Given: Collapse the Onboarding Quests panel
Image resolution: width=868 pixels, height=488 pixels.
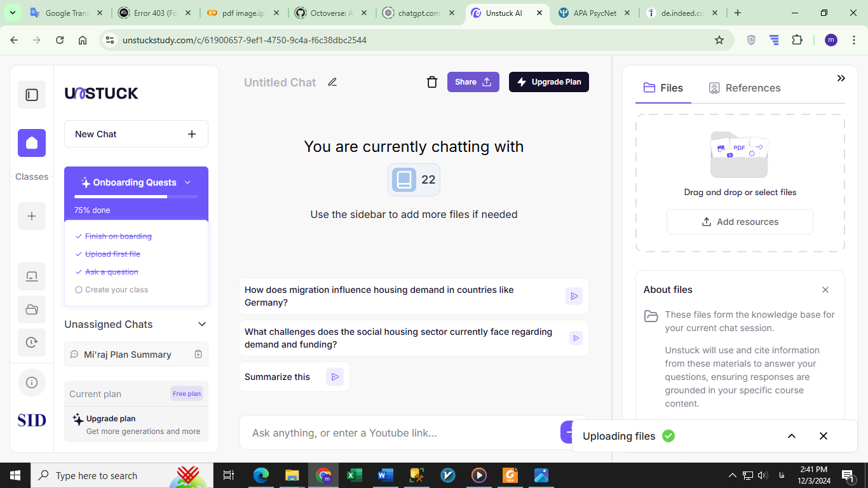Looking at the screenshot, I should [x=187, y=182].
